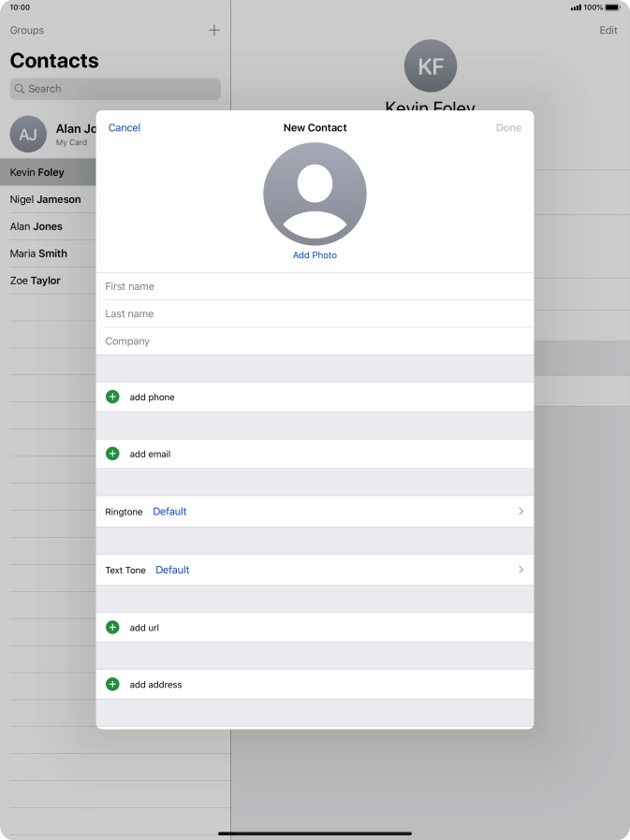Tap the AJ My Card avatar
Viewport: 630px width, 840px height.
pos(28,135)
